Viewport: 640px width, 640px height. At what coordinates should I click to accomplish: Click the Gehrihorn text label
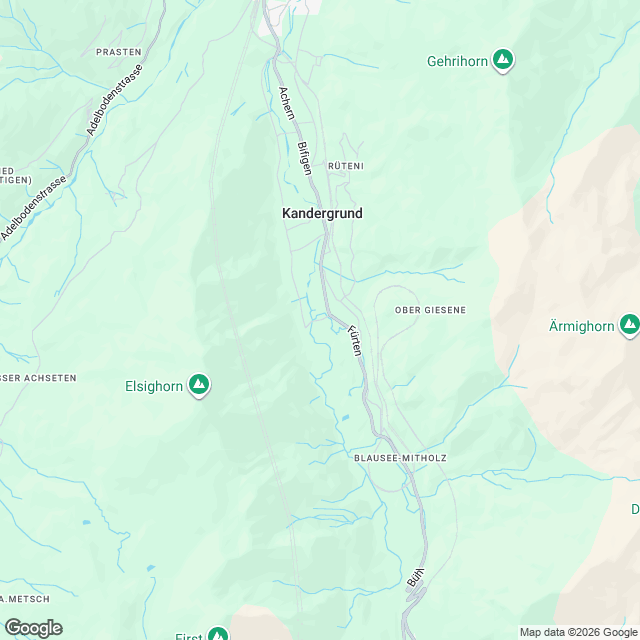pos(457,61)
